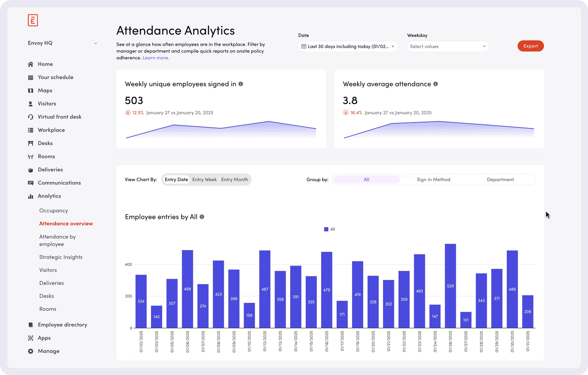Image resolution: width=588 pixels, height=375 pixels.
Task: Click the Apps sidebar icon
Action: pyautogui.click(x=31, y=338)
